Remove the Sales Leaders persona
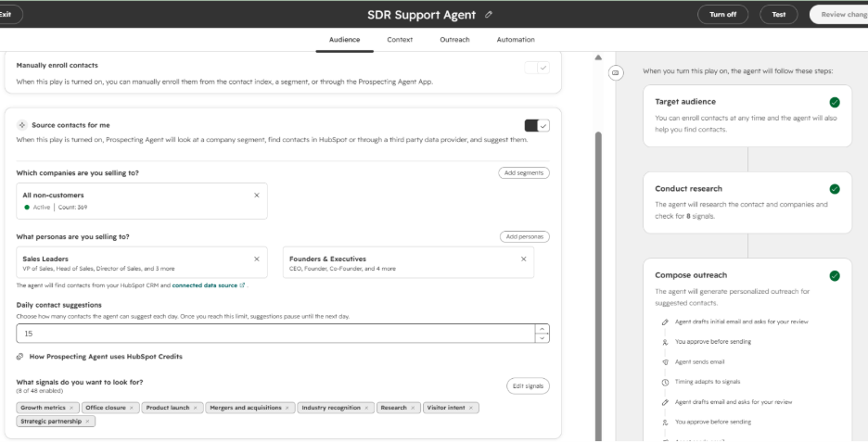This screenshot has width=868, height=442. [256, 259]
